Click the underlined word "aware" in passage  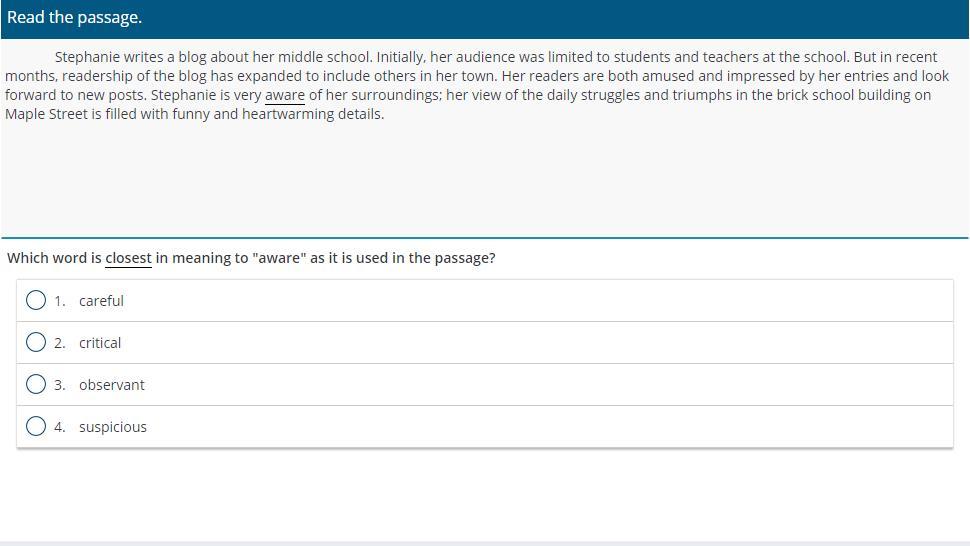(x=285, y=95)
